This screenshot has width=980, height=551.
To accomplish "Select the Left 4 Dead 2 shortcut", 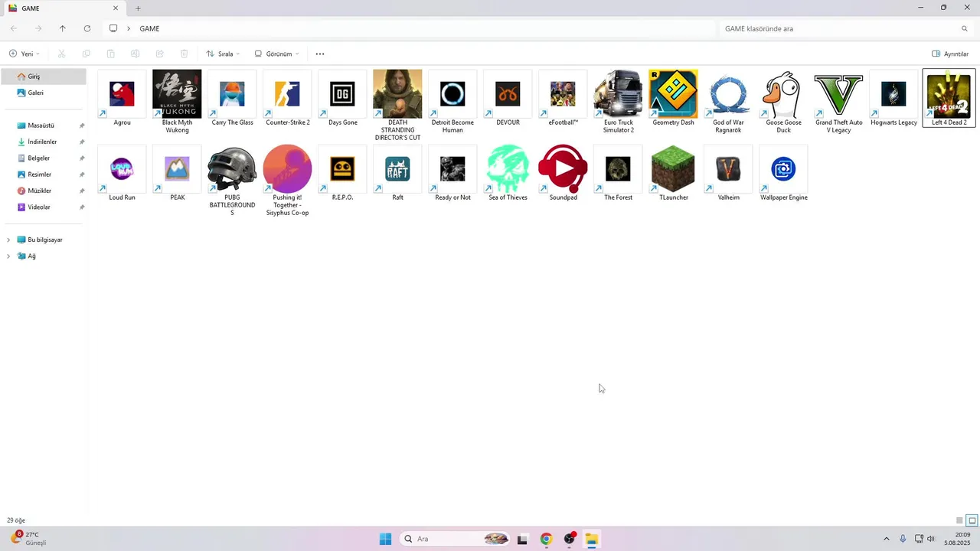I will click(x=949, y=98).
